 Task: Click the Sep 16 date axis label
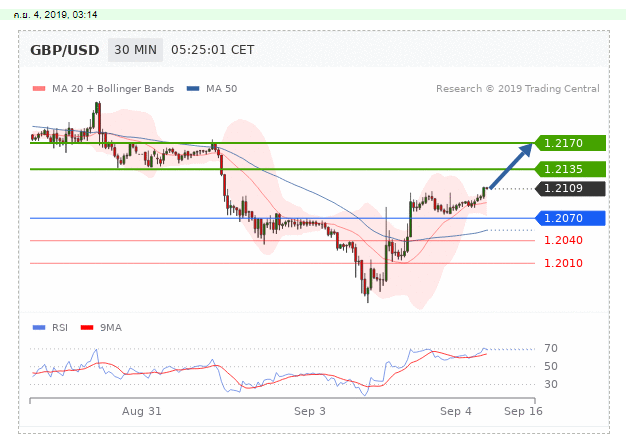click(523, 411)
